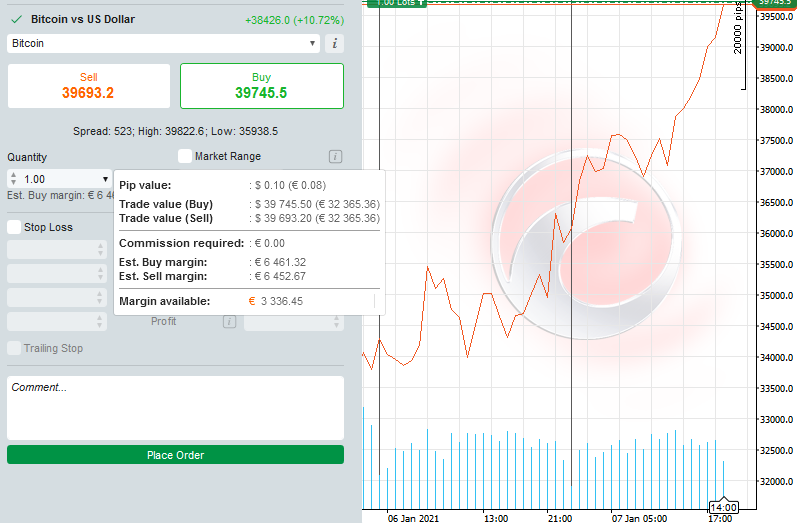Click the green Place Order button
Viewport: 801px width, 523px height.
tap(175, 455)
